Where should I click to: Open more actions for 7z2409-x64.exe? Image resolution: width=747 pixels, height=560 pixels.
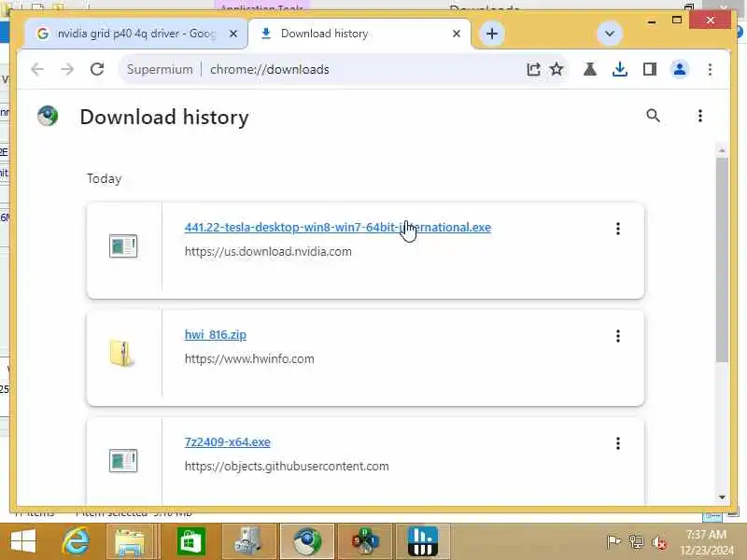tap(618, 443)
